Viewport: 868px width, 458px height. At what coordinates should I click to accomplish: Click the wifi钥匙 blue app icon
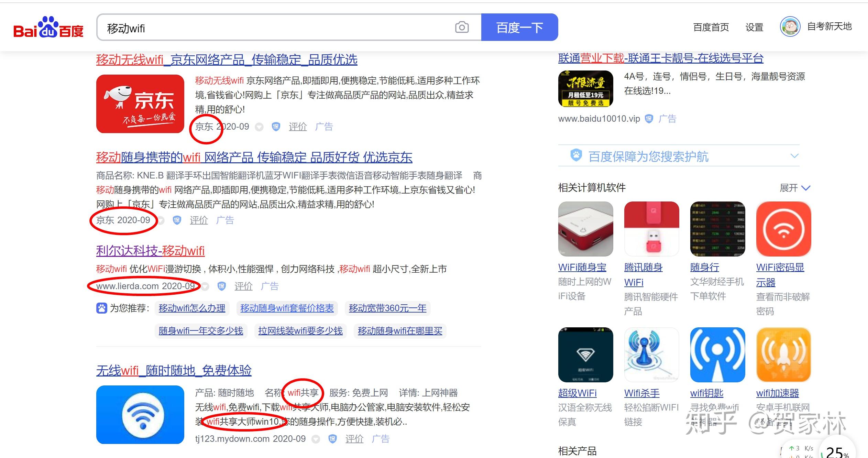(x=717, y=355)
